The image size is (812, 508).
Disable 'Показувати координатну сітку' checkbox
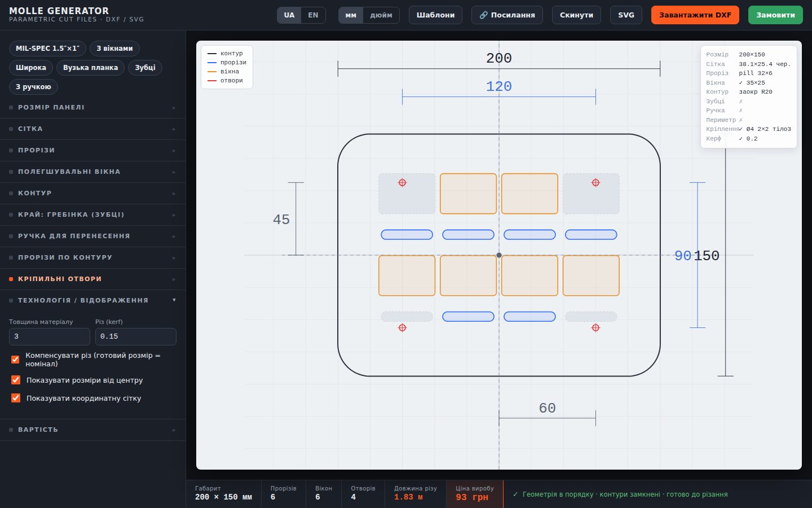tap(16, 398)
